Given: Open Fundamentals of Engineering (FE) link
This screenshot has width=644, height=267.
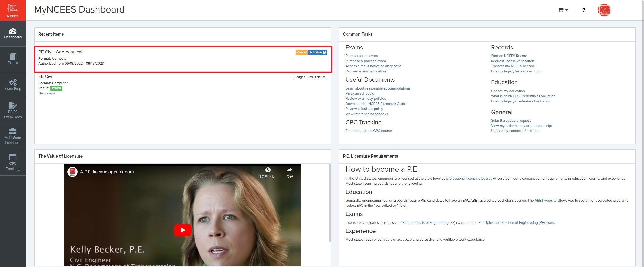Looking at the screenshot, I should (x=429, y=222).
